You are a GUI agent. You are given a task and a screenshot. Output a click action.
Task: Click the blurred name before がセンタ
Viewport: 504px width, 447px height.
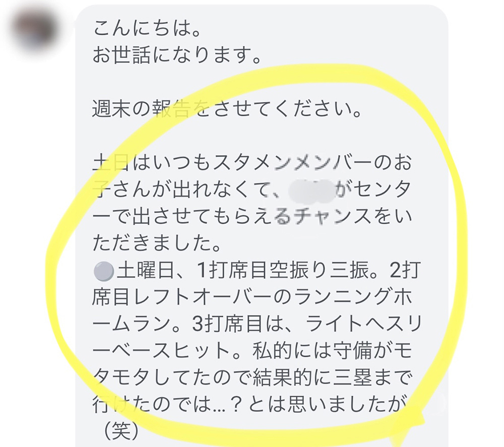pos(311,189)
